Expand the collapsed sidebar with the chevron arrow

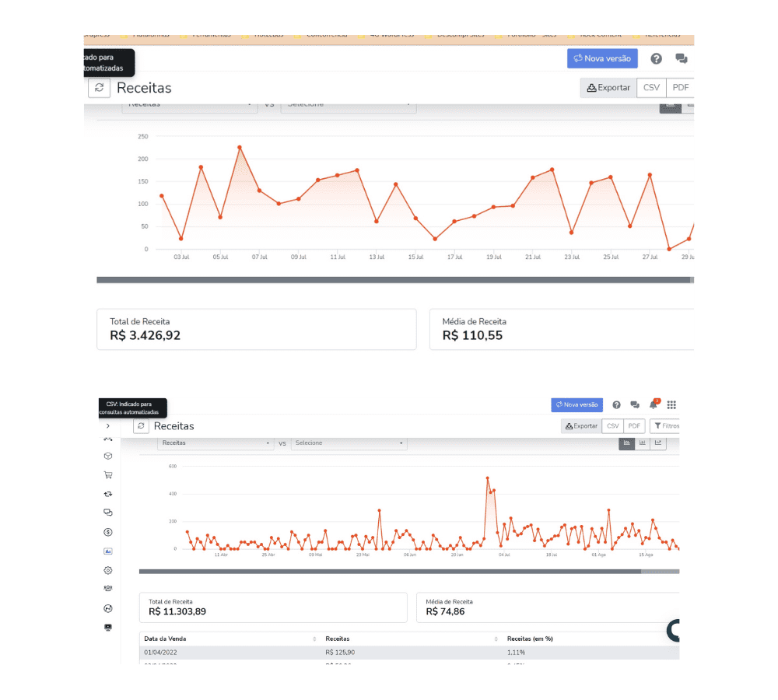pos(108,426)
